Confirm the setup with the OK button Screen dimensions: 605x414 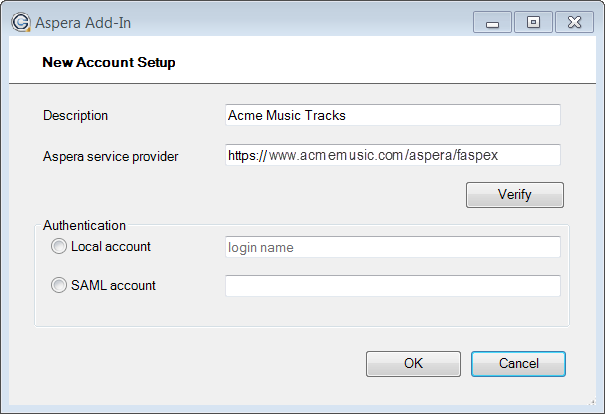point(413,363)
